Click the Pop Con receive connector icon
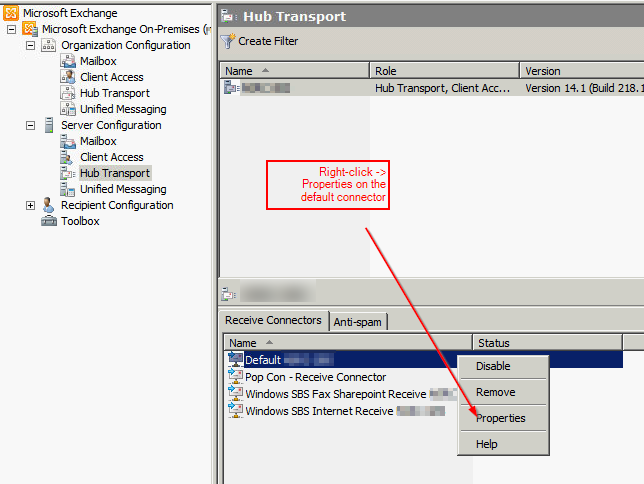 (x=236, y=376)
